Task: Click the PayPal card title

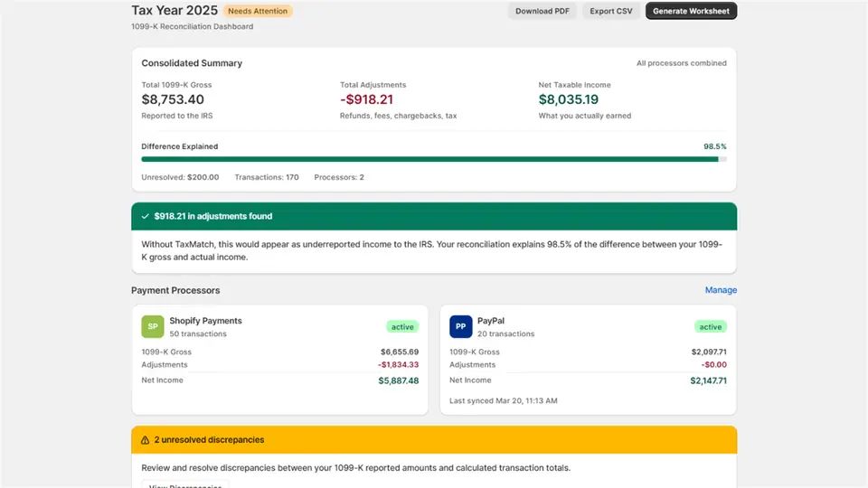Action: pyautogui.click(x=490, y=321)
